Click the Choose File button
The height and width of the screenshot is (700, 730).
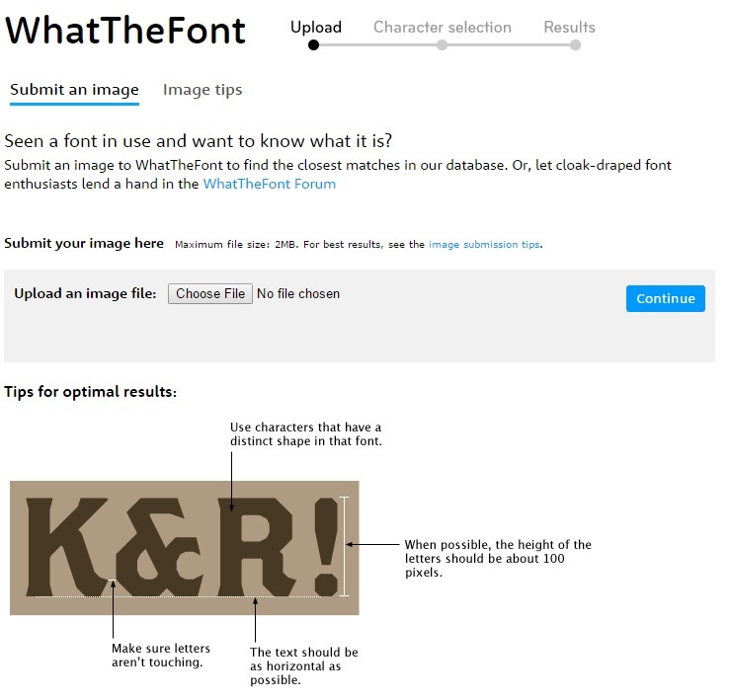(x=210, y=293)
